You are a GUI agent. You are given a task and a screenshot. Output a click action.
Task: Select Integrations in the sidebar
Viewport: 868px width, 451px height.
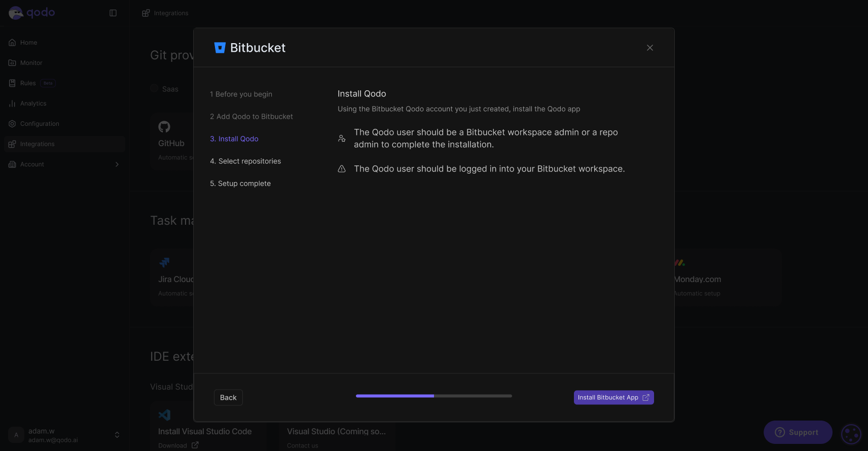64,144
